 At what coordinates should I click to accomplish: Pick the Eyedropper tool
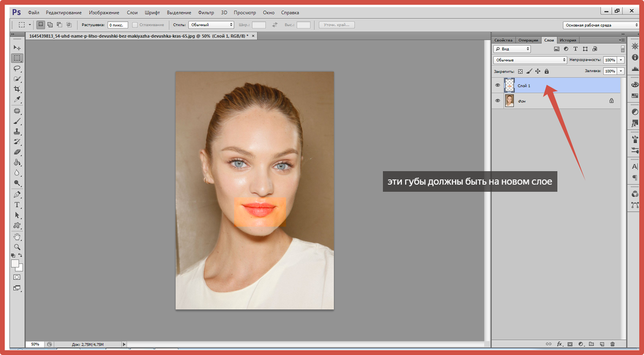[x=17, y=99]
